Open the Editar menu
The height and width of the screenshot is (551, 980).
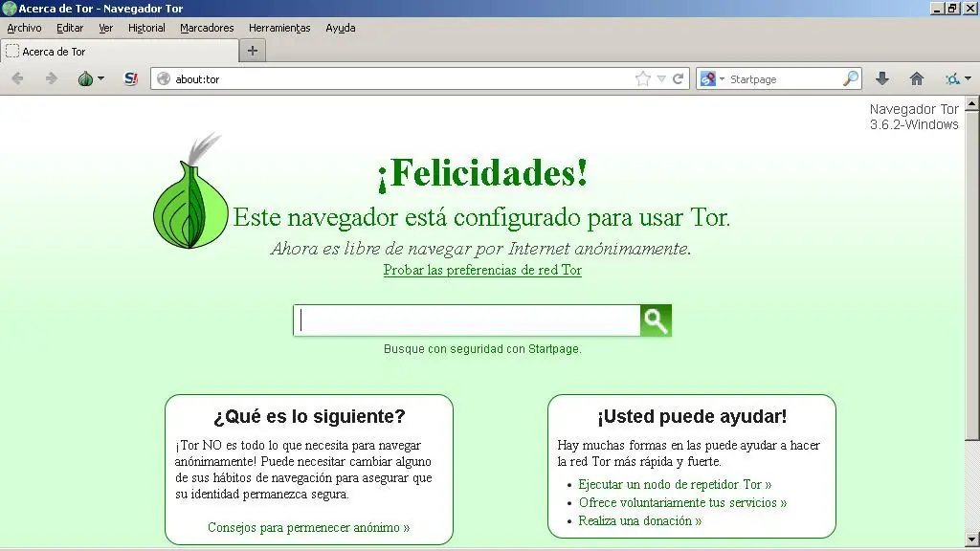tap(69, 28)
